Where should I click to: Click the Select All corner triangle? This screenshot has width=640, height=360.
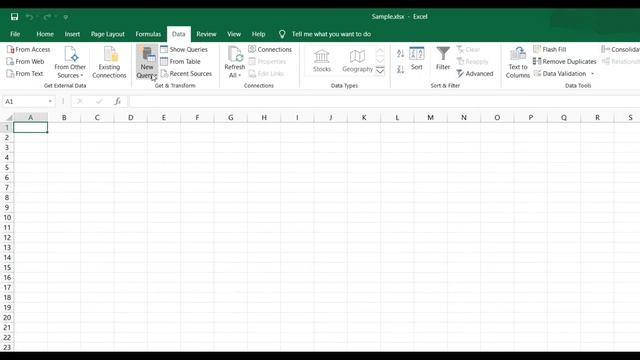pos(8,118)
